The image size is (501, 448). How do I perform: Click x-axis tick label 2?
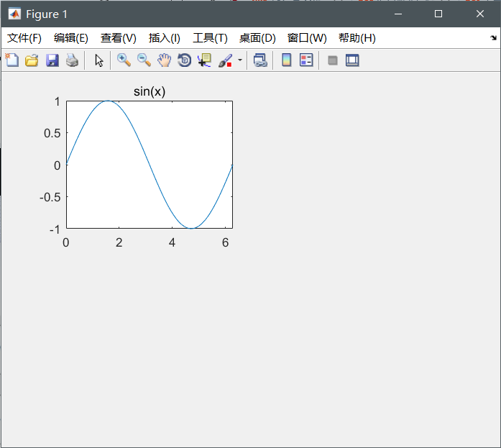(x=119, y=242)
